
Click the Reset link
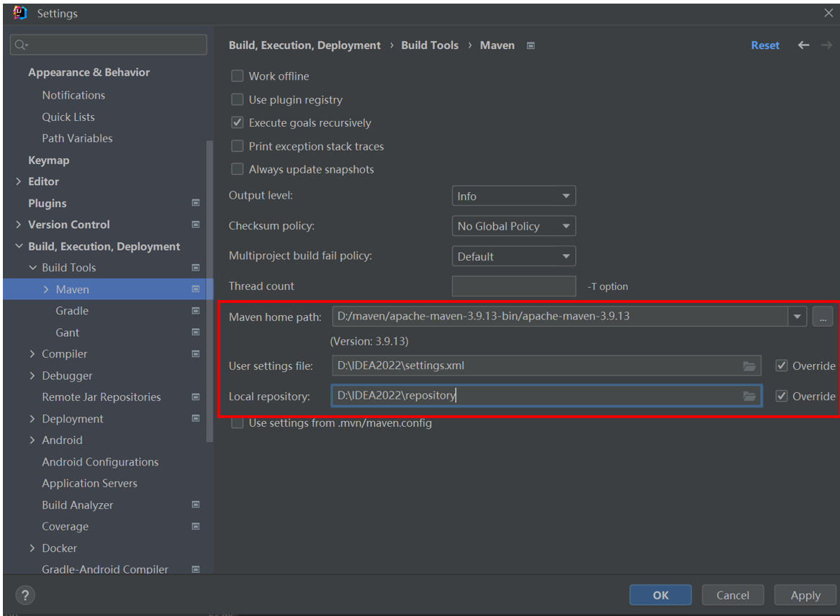click(x=765, y=45)
